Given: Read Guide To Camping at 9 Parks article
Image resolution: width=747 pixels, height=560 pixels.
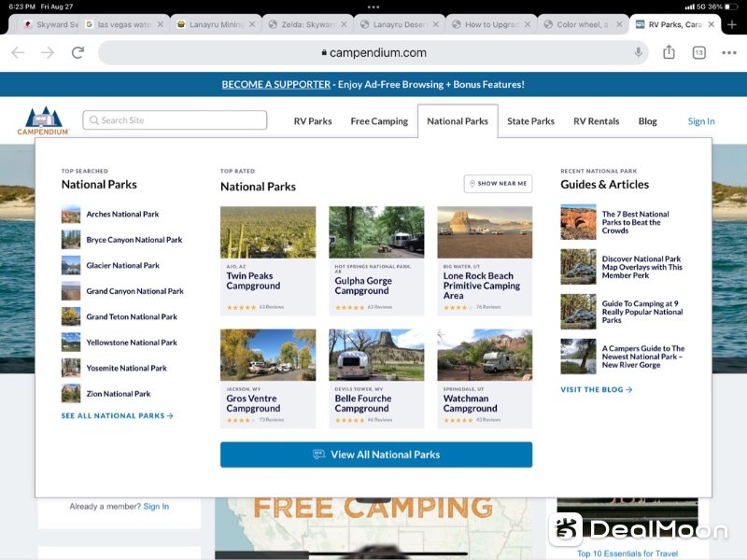Looking at the screenshot, I should [642, 312].
